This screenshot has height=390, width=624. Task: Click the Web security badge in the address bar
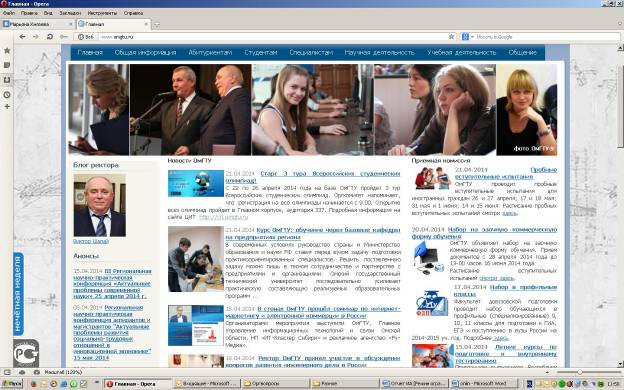(x=86, y=37)
